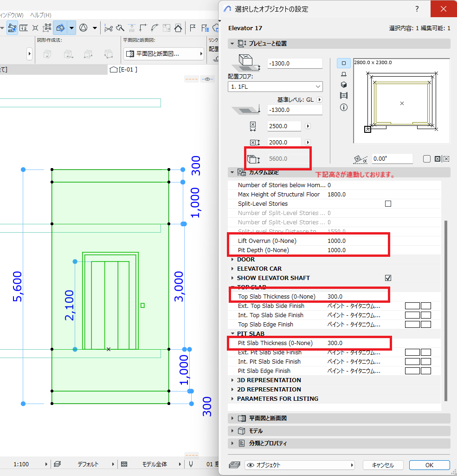The image size is (457, 476).
Task: Open the 基準レベル: GL arrow menu
Action: (319, 99)
